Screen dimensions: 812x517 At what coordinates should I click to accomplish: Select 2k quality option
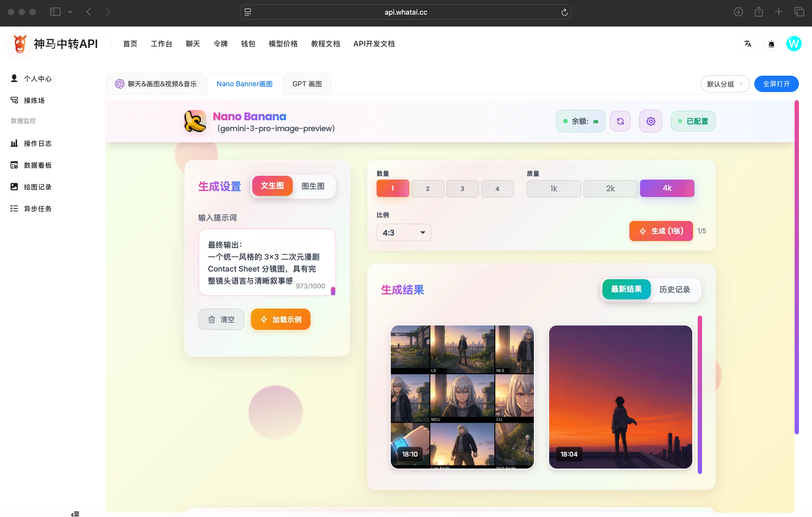tap(610, 188)
